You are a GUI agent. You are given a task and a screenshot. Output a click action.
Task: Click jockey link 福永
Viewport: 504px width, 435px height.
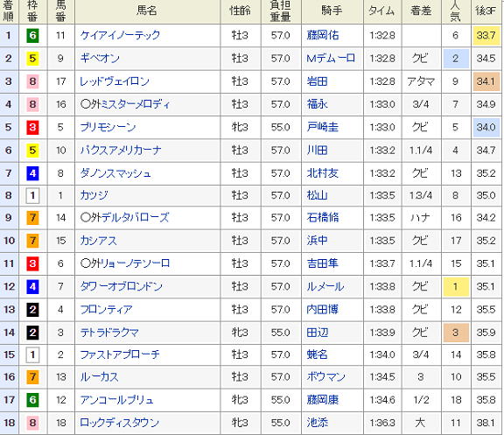[317, 104]
